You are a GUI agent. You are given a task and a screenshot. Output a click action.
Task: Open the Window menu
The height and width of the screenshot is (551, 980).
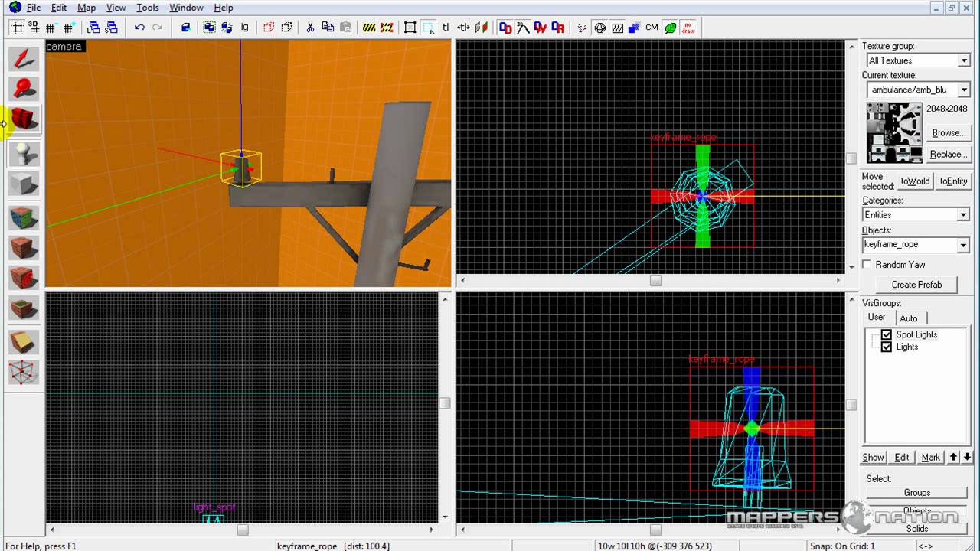tap(186, 8)
